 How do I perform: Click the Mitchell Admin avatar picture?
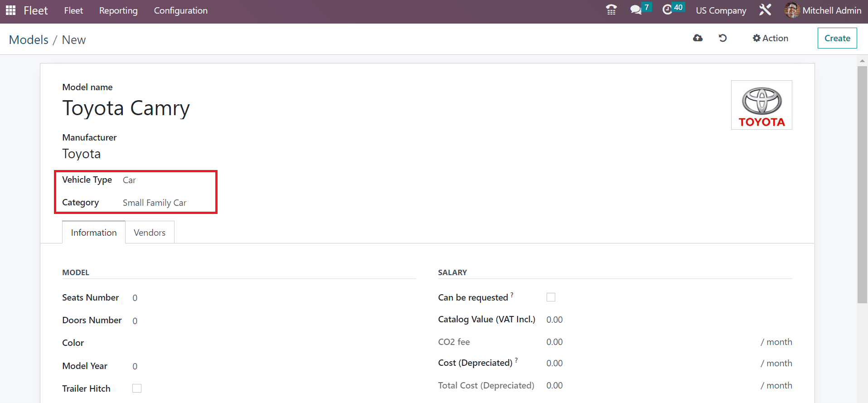792,10
